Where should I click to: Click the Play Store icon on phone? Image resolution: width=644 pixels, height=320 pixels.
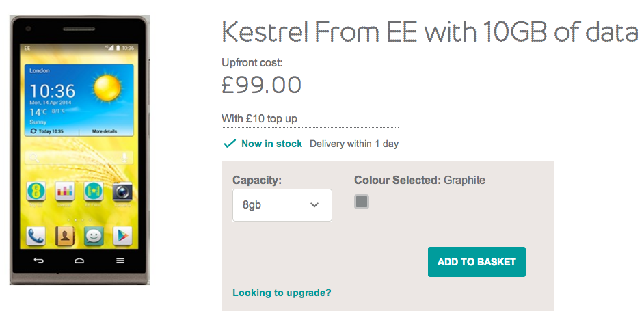click(x=122, y=236)
